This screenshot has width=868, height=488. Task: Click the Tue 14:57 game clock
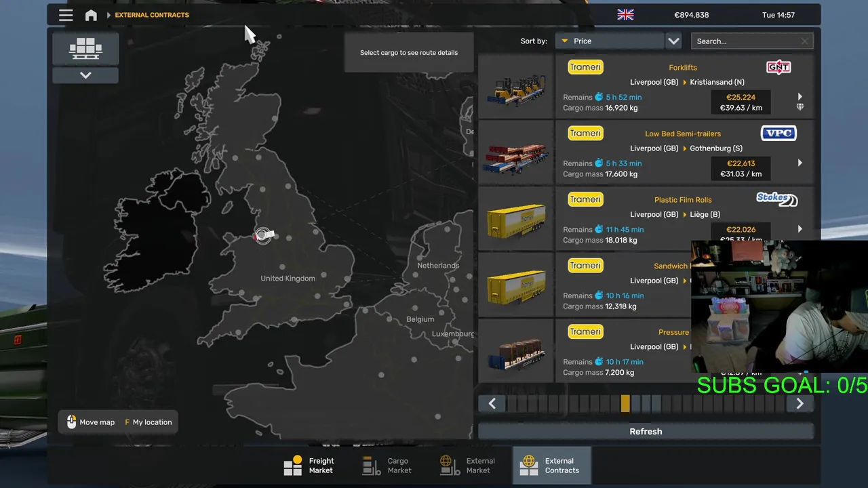point(778,15)
